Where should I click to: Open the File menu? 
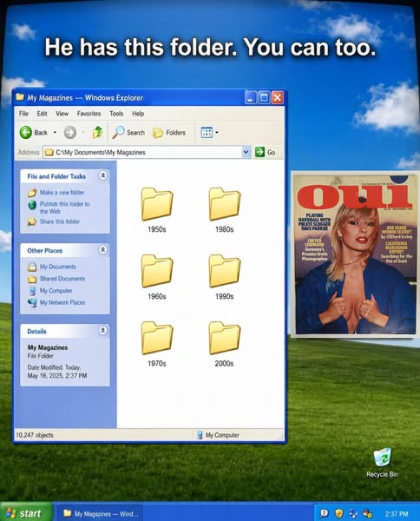pyautogui.click(x=23, y=114)
